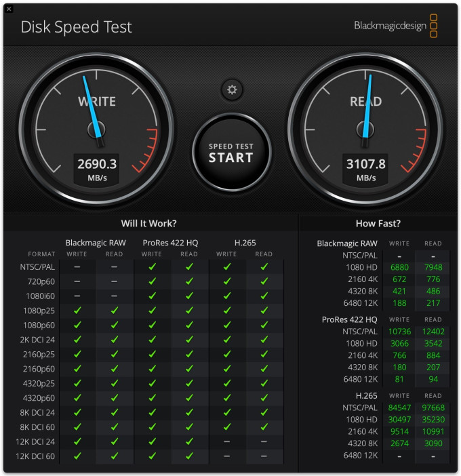Click the 12402 ProRes NTSC/PAL read value
The image size is (461, 476).
tap(433, 332)
